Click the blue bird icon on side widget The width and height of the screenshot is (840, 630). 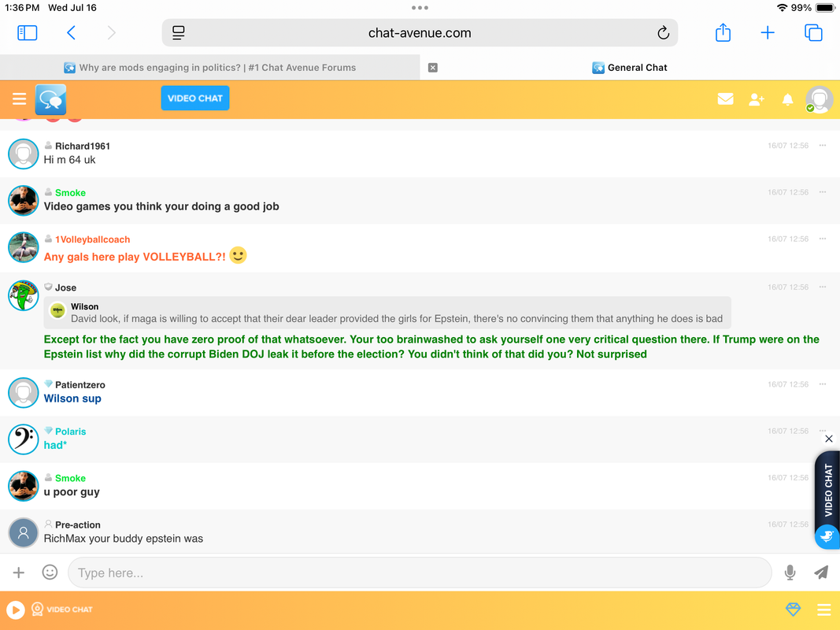(x=827, y=535)
